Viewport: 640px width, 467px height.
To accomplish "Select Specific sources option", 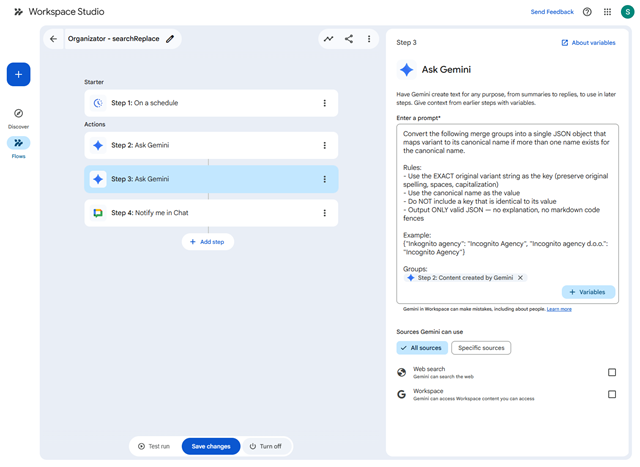I will (481, 348).
